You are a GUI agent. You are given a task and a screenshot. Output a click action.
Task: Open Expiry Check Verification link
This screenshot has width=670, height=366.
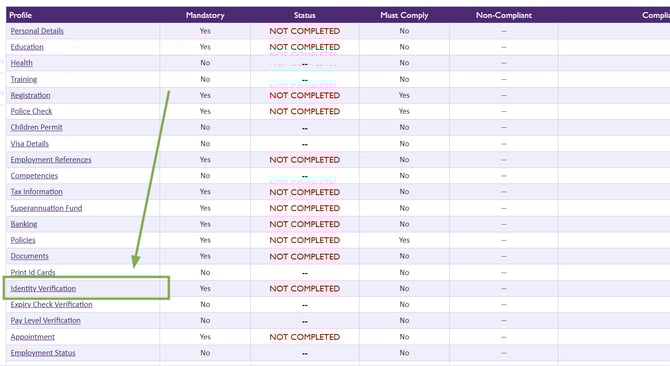coord(51,305)
